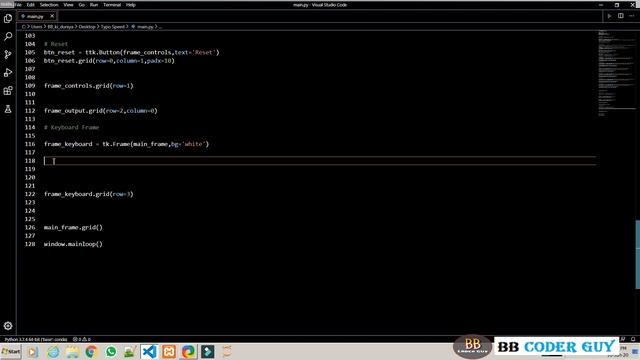Switch to Visual Studio Code taskbar icon
The height and width of the screenshot is (360, 640).
[x=149, y=351]
